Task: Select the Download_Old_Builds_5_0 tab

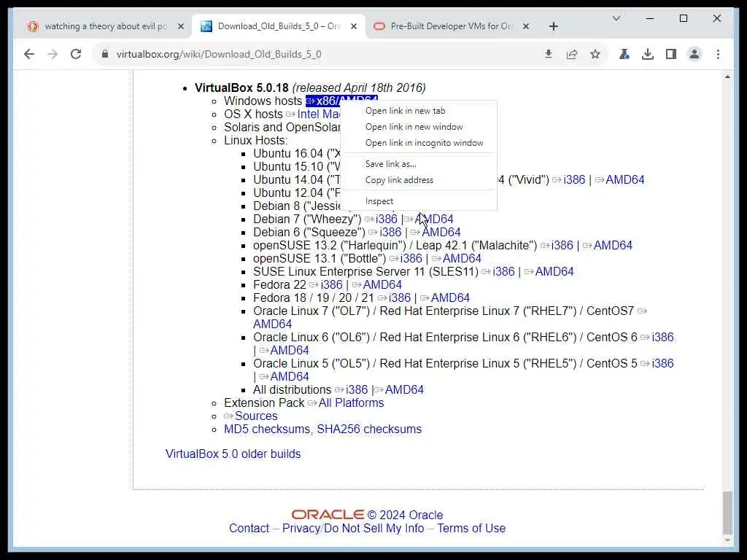Action: (x=279, y=26)
